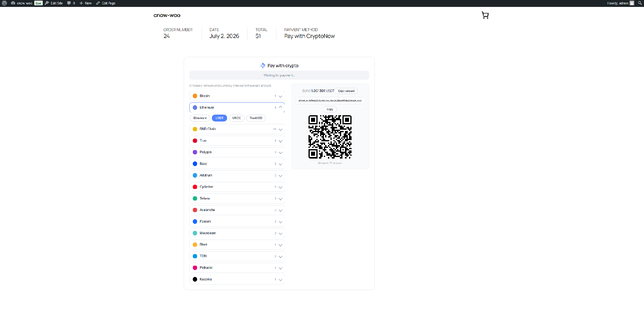This screenshot has height=330, width=644.
Task: Click the Moonbeam row label
Action: click(208, 233)
